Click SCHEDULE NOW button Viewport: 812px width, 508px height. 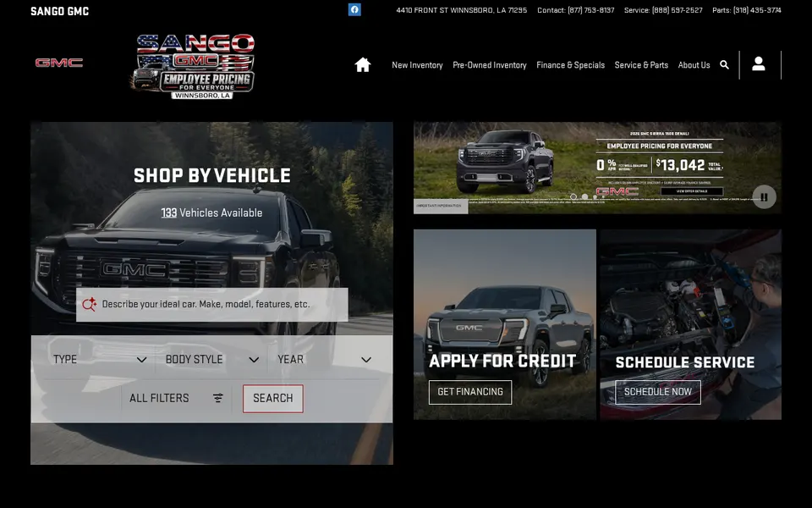658,392
